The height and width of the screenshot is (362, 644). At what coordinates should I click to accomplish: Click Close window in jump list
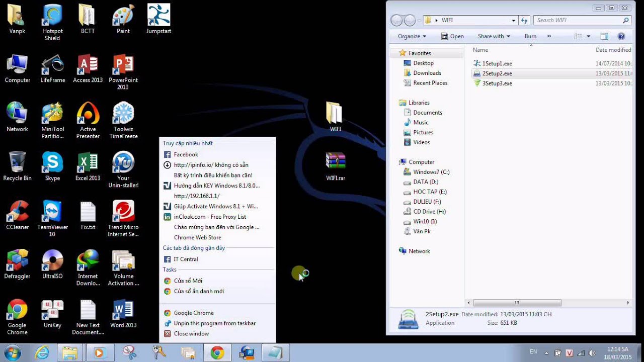pyautogui.click(x=217, y=334)
